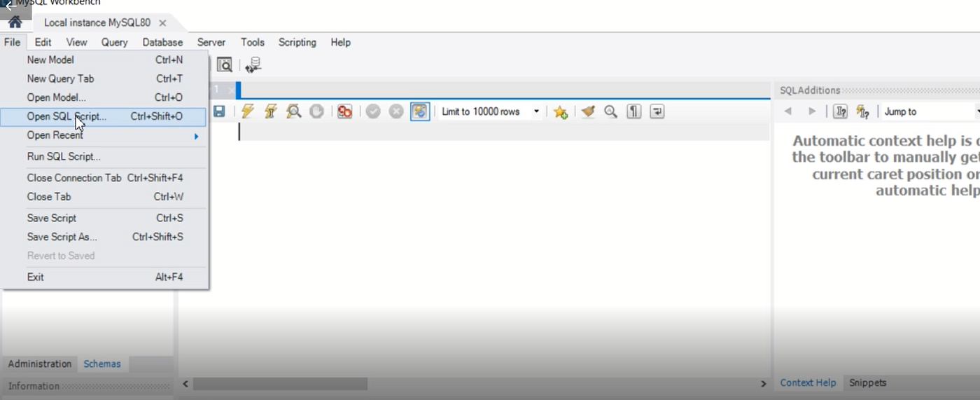Click the File menu in menu bar
Screen dimensions: 980x400
point(13,42)
